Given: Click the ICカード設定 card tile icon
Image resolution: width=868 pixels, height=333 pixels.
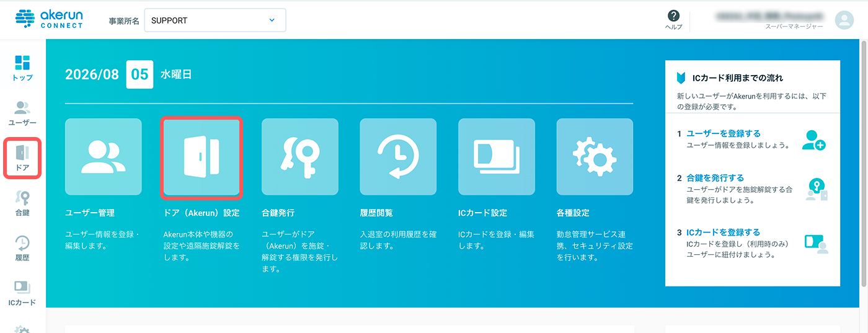Looking at the screenshot, I should pos(497,157).
